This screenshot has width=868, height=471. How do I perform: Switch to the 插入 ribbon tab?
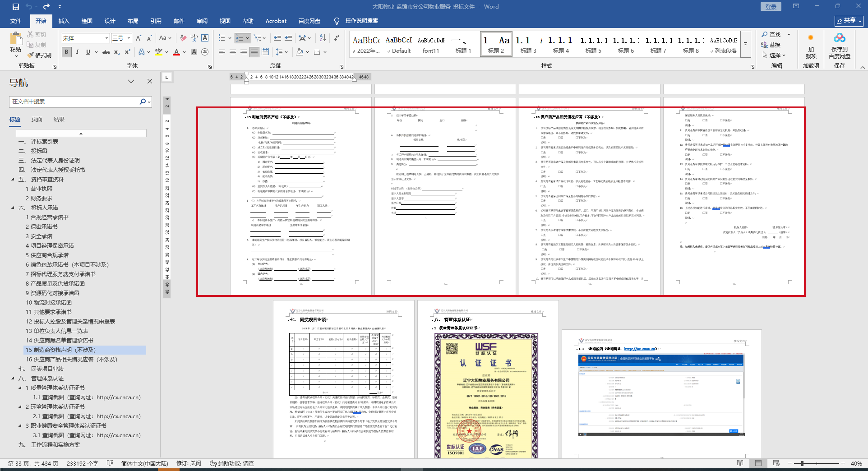[64, 21]
